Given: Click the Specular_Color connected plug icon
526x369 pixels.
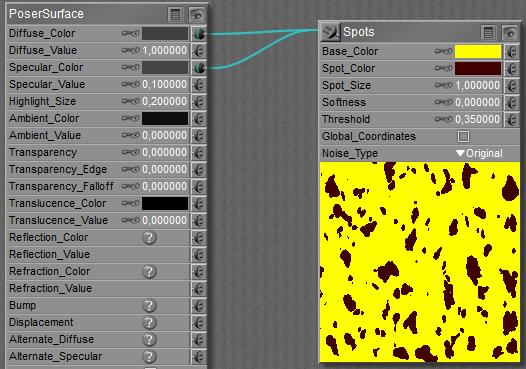Looking at the screenshot, I should pyautogui.click(x=199, y=67).
